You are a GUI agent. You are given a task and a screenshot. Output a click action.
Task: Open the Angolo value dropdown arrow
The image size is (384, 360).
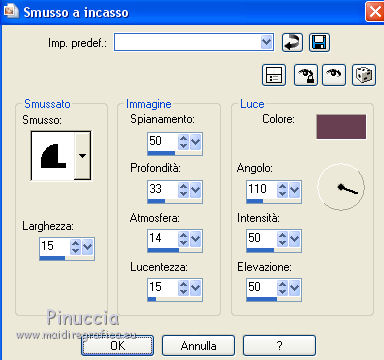[294, 190]
